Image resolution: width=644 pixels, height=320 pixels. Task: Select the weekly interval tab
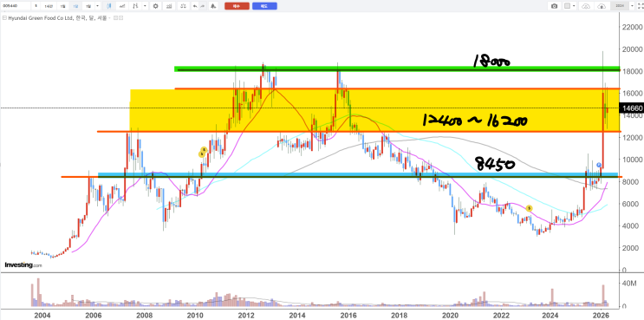pos(75,6)
